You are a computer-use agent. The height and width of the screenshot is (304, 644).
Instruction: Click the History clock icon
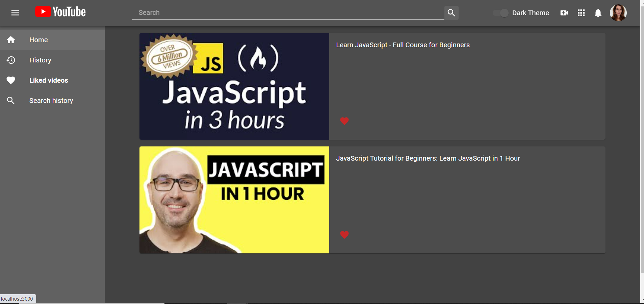11,60
